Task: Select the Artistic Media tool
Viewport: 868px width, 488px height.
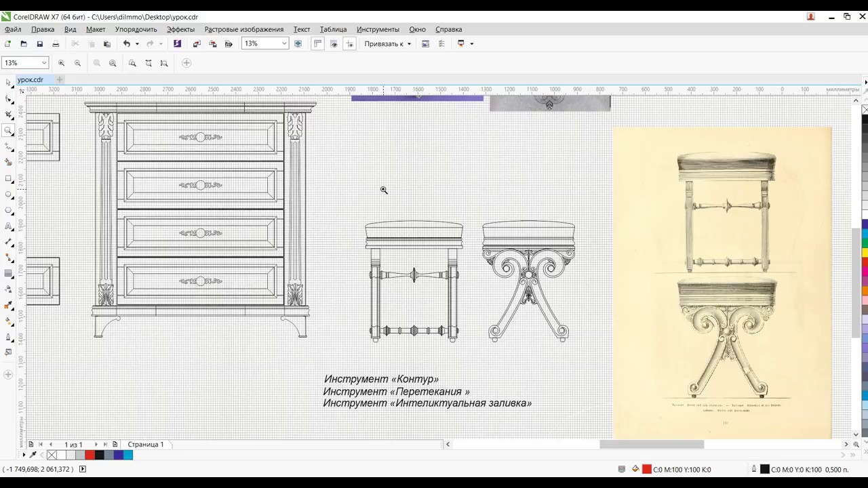Action: click(x=8, y=162)
